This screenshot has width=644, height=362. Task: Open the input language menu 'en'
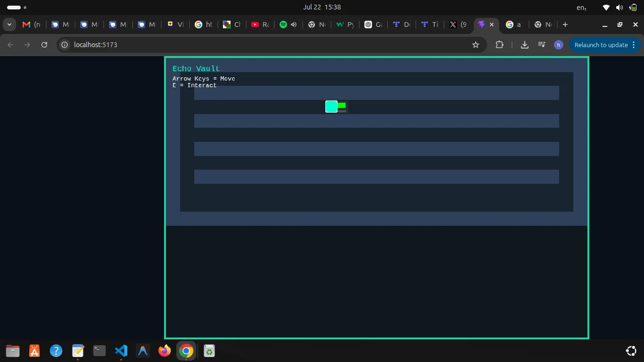coord(582,8)
